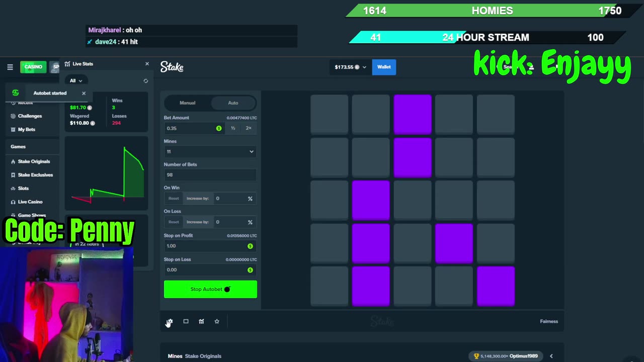Click the Wagered value $110.80

pos(79,123)
